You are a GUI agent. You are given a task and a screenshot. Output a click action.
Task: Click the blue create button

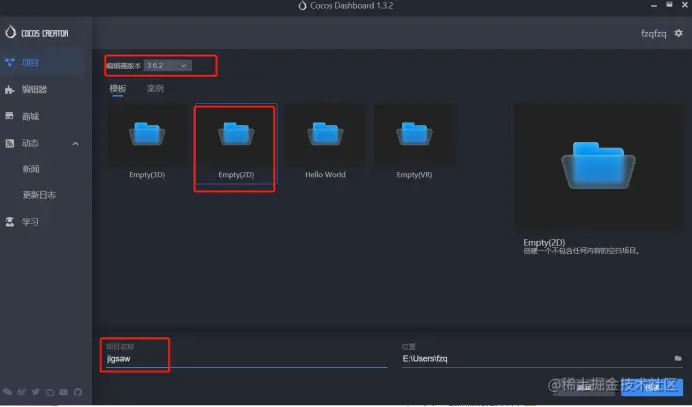click(x=652, y=388)
